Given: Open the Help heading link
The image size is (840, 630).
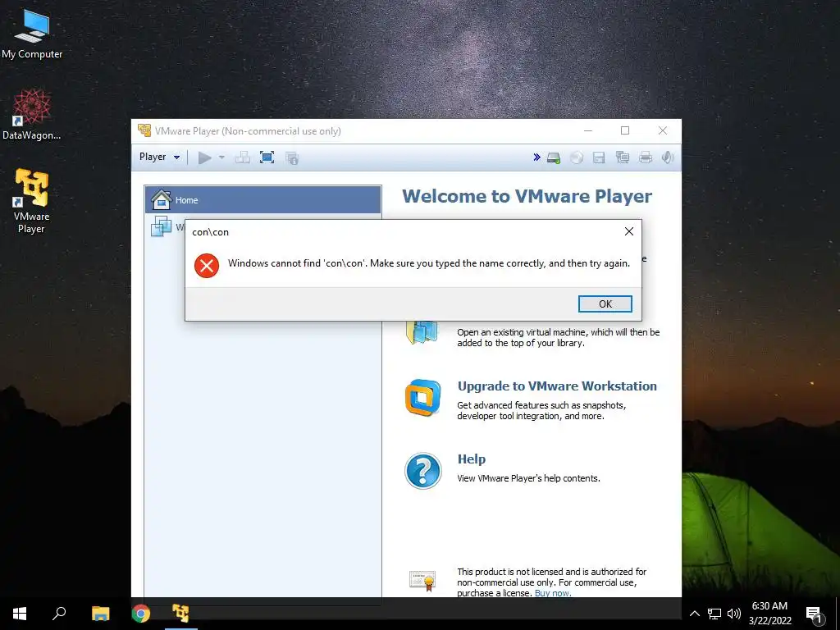Looking at the screenshot, I should (472, 459).
